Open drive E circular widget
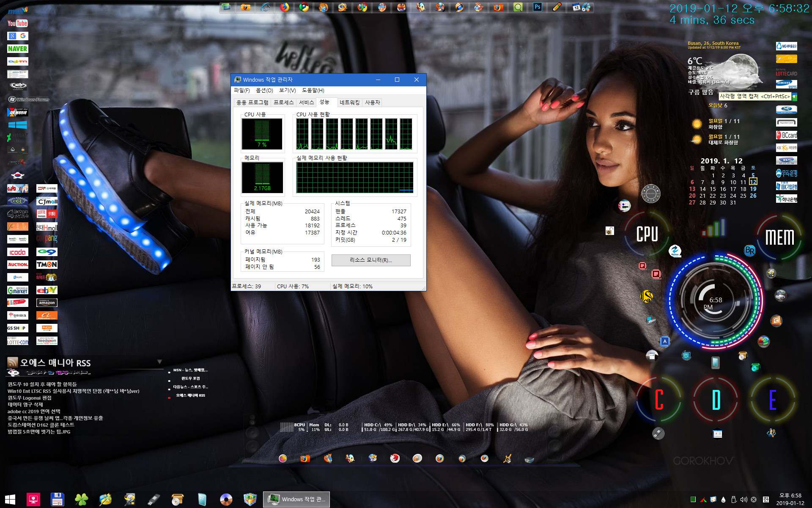Screen dimensions: 812x508 (x=772, y=400)
